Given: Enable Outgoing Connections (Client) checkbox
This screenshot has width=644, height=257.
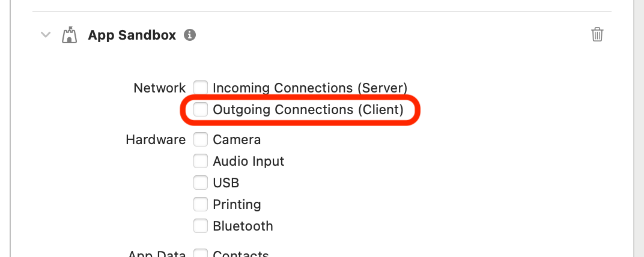Looking at the screenshot, I should [x=201, y=110].
